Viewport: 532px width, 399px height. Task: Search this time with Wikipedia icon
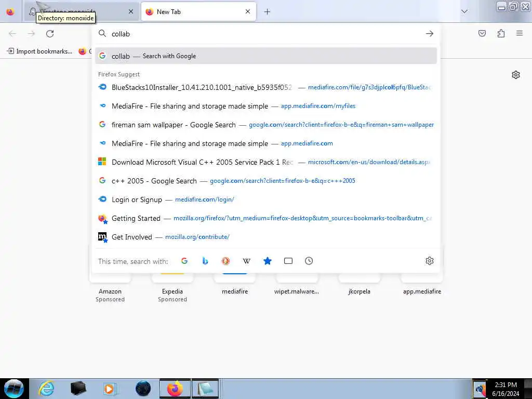coord(247,261)
